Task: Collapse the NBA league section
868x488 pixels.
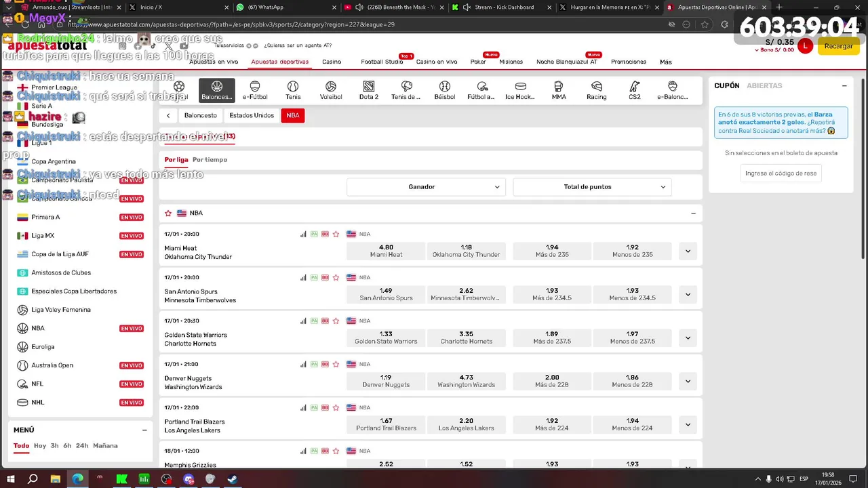Action: [693, 213]
